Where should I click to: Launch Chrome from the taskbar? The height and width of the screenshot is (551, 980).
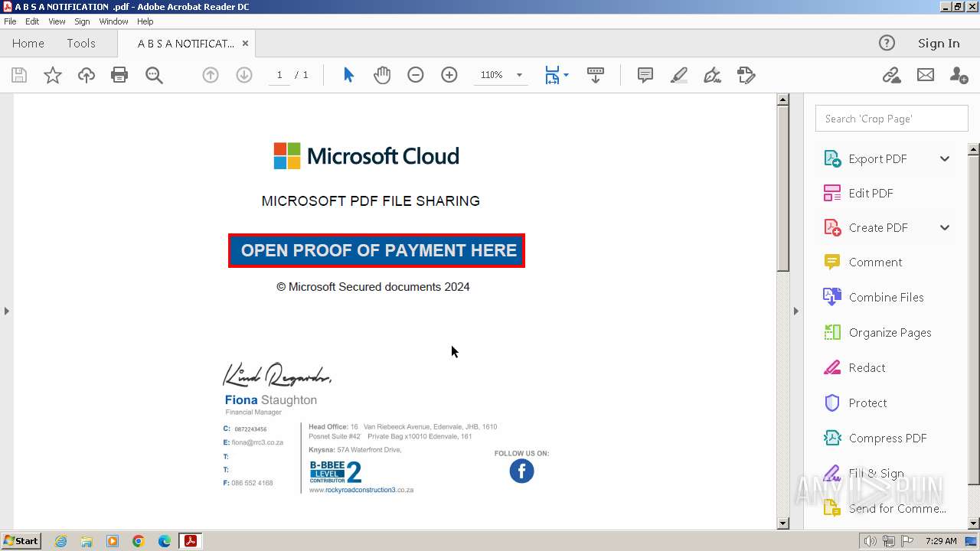point(138,541)
